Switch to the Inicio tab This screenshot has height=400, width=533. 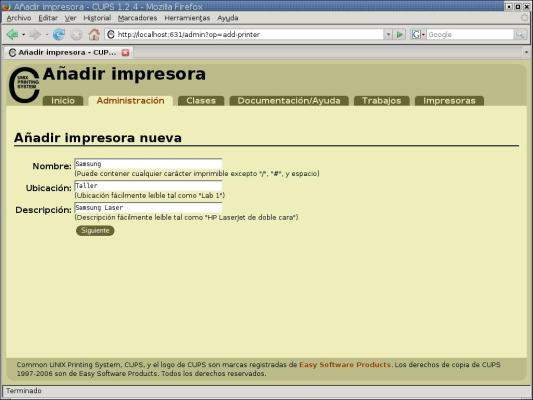click(x=63, y=101)
